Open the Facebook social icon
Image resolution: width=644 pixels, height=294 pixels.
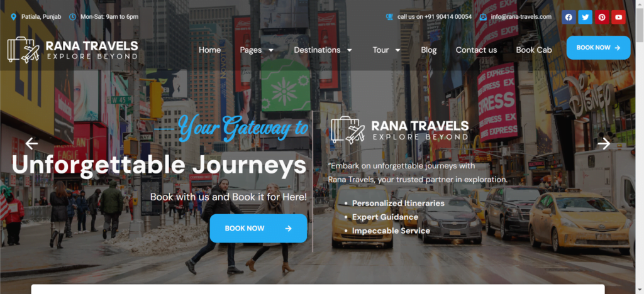click(569, 17)
